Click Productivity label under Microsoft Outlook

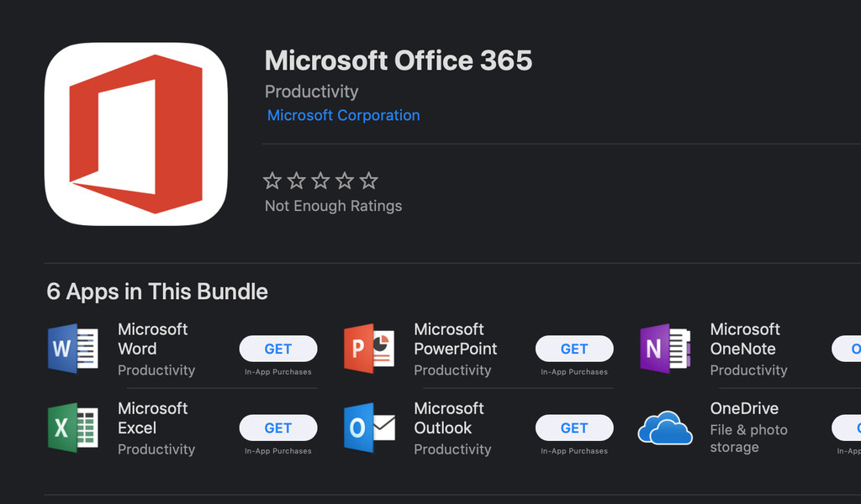tap(452, 449)
